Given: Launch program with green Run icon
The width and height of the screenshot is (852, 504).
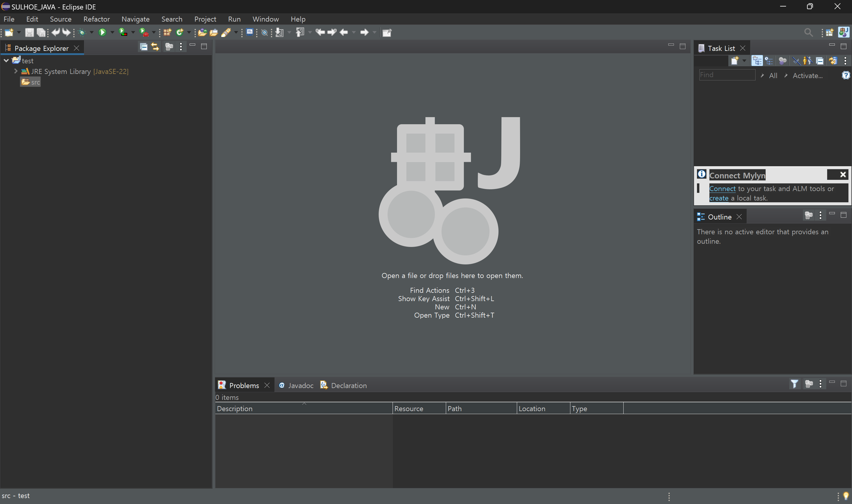Looking at the screenshot, I should point(102,32).
